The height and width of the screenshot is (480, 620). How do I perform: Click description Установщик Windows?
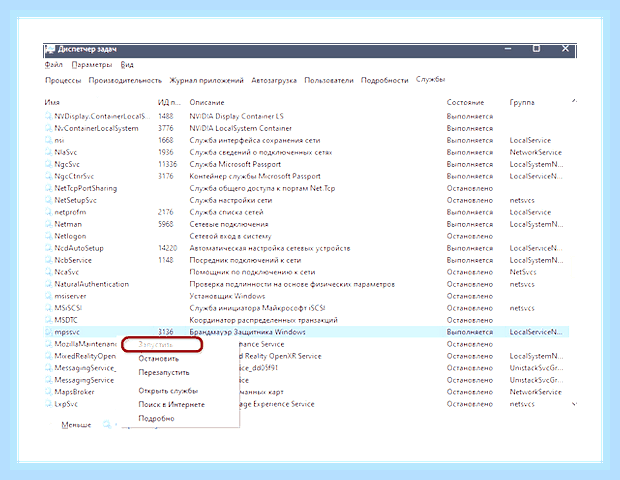click(227, 296)
